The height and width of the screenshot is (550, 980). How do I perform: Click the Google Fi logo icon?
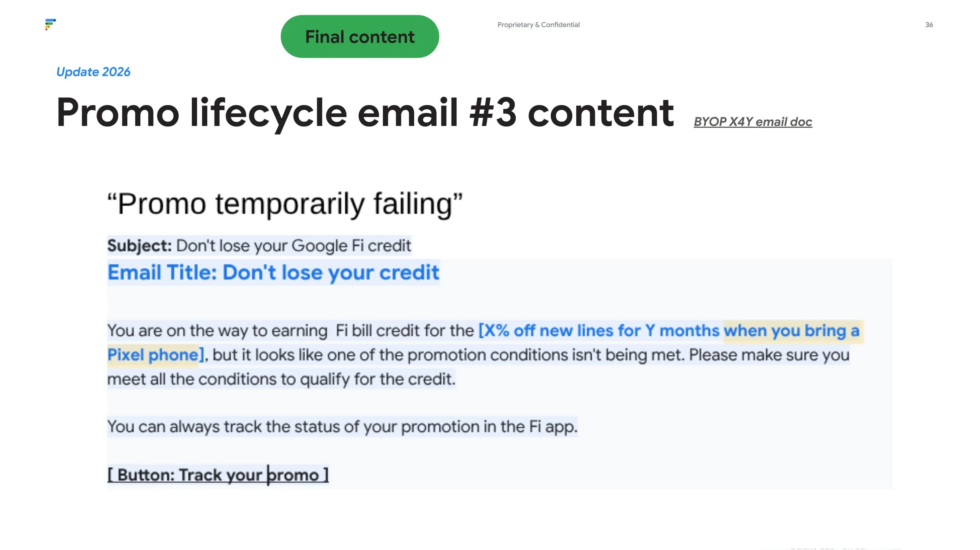pos(50,24)
